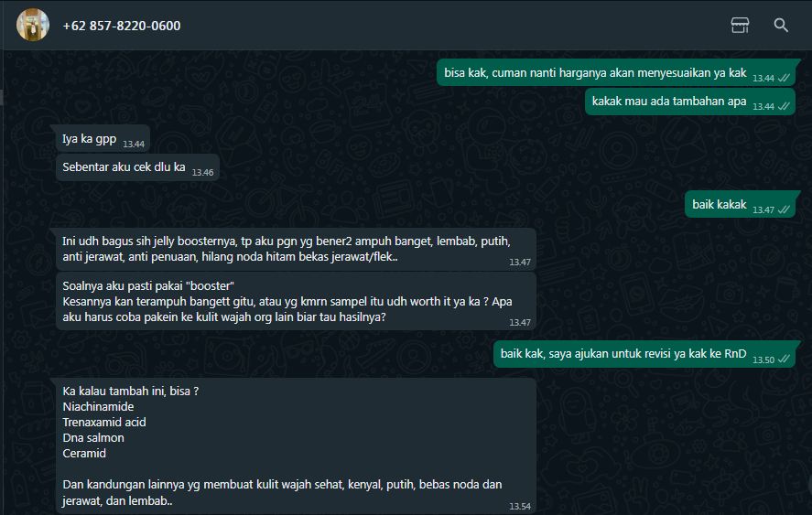Viewport: 812px width, 515px height.
Task: Open contact info for +62 857-8220-0600
Action: (x=121, y=26)
